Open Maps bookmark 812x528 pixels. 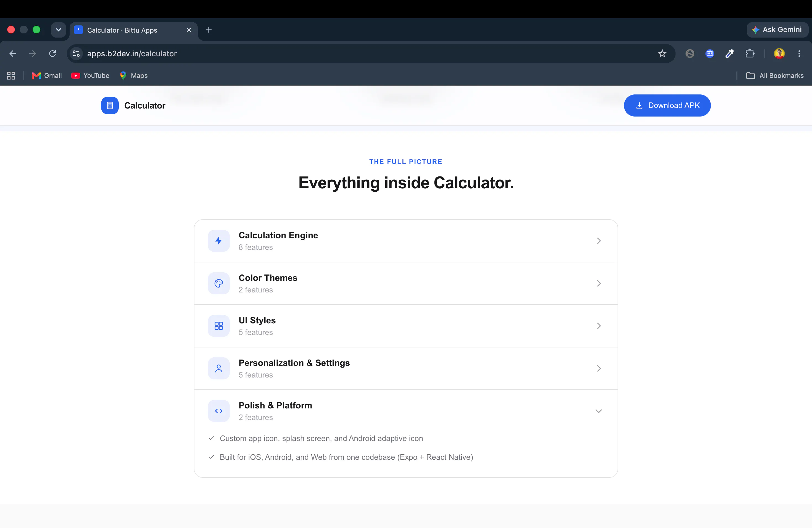(134, 76)
